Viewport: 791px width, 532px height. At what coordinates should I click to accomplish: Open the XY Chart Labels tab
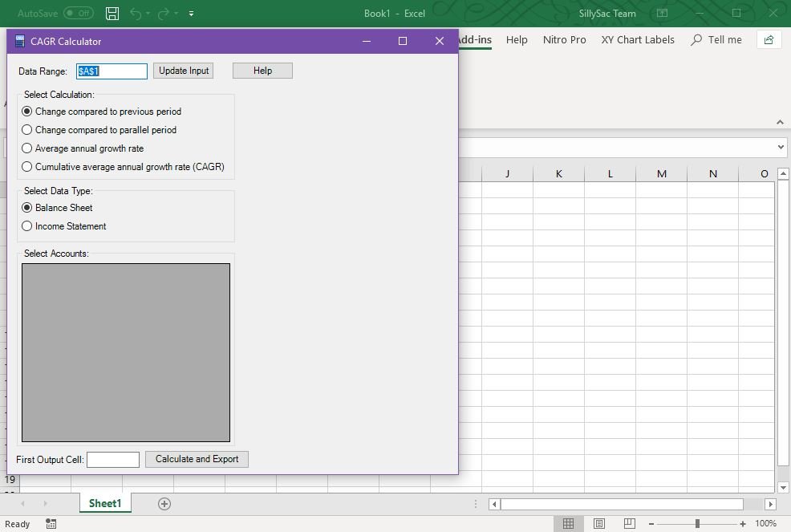click(x=638, y=40)
